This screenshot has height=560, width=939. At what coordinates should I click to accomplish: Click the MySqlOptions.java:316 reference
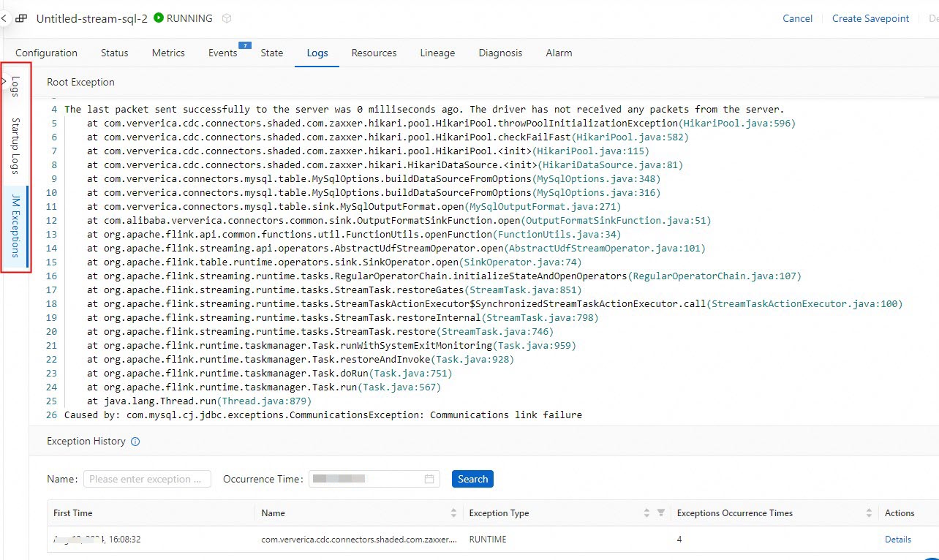click(x=595, y=193)
